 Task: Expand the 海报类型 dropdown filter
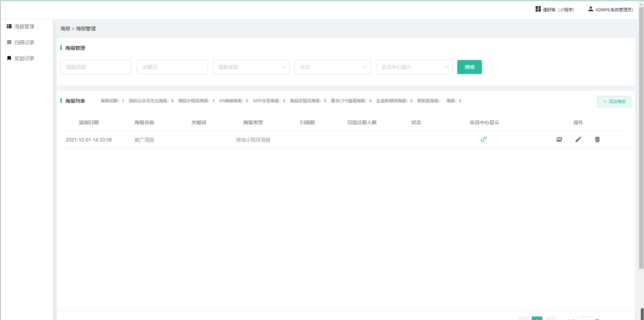(251, 67)
